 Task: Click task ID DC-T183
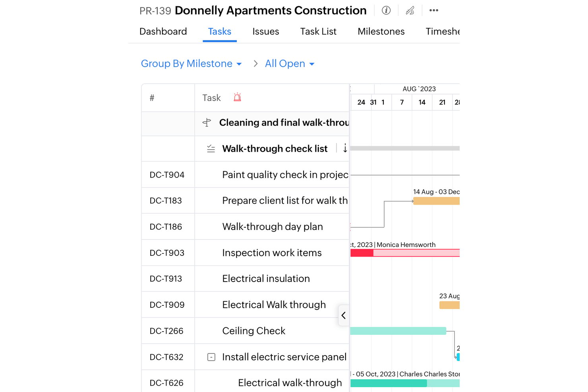point(166,201)
